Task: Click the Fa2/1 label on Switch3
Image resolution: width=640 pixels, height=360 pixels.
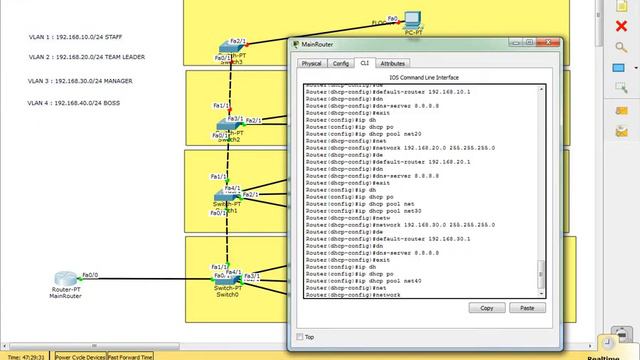Action: pyautogui.click(x=238, y=41)
